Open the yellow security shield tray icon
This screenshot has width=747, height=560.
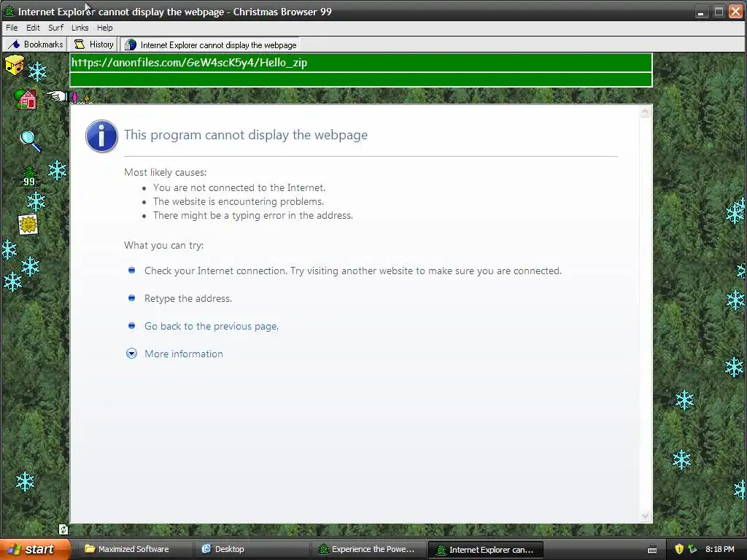tap(679, 549)
